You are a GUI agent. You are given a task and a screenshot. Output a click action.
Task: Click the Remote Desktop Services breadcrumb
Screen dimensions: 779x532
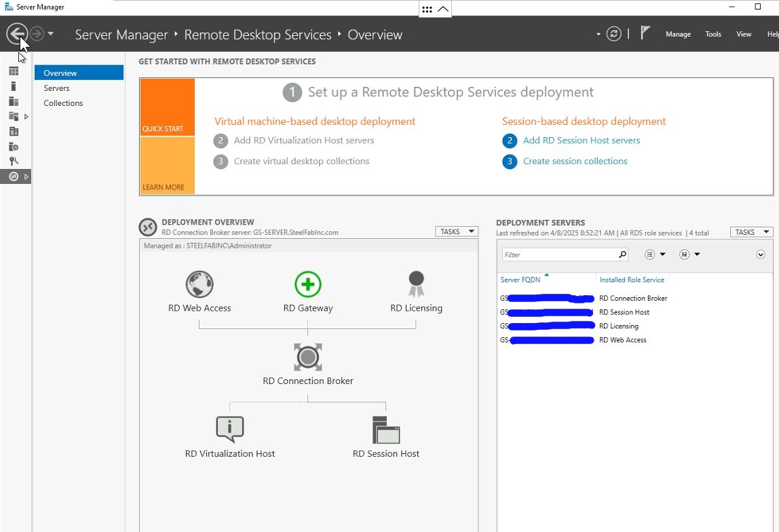pyautogui.click(x=257, y=35)
